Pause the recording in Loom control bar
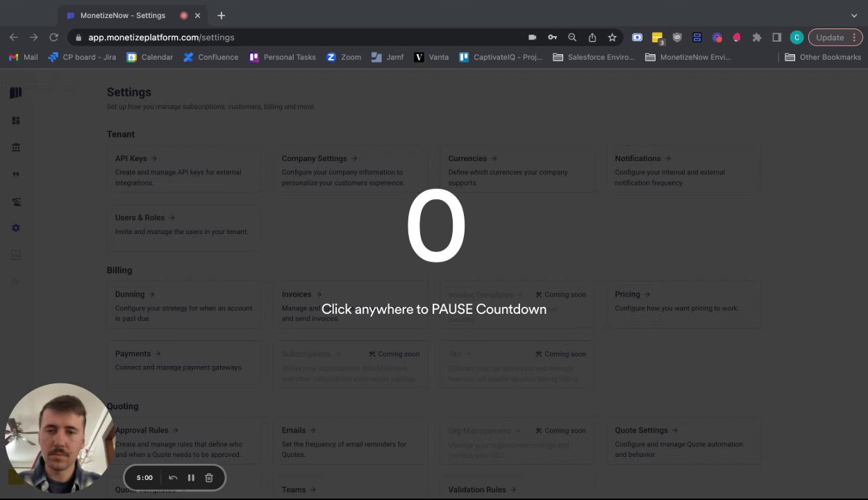This screenshot has height=500, width=868. (x=191, y=478)
